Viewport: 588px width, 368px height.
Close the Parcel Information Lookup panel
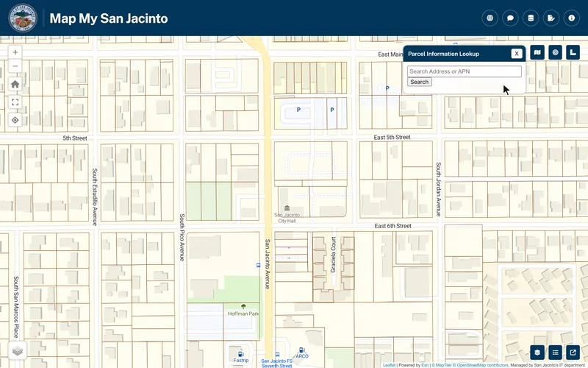click(517, 54)
